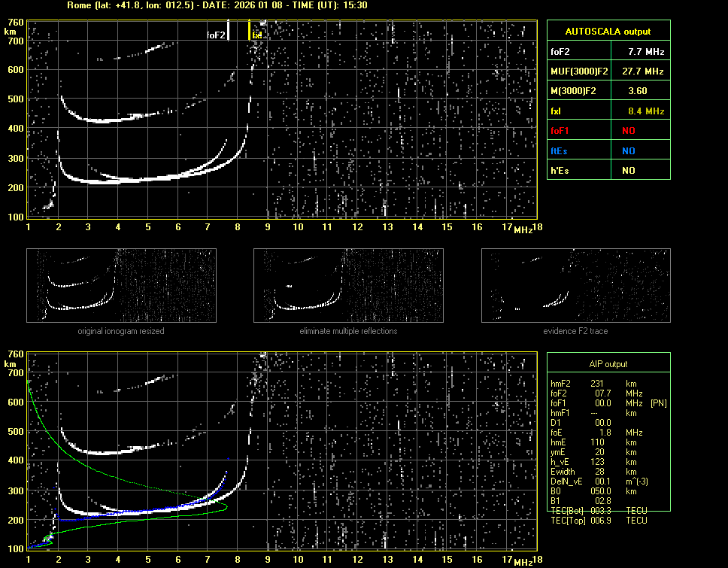Select the "evidence F2 trace" thumbnail
Image resolution: width=728 pixels, height=568 pixels.
(575, 285)
